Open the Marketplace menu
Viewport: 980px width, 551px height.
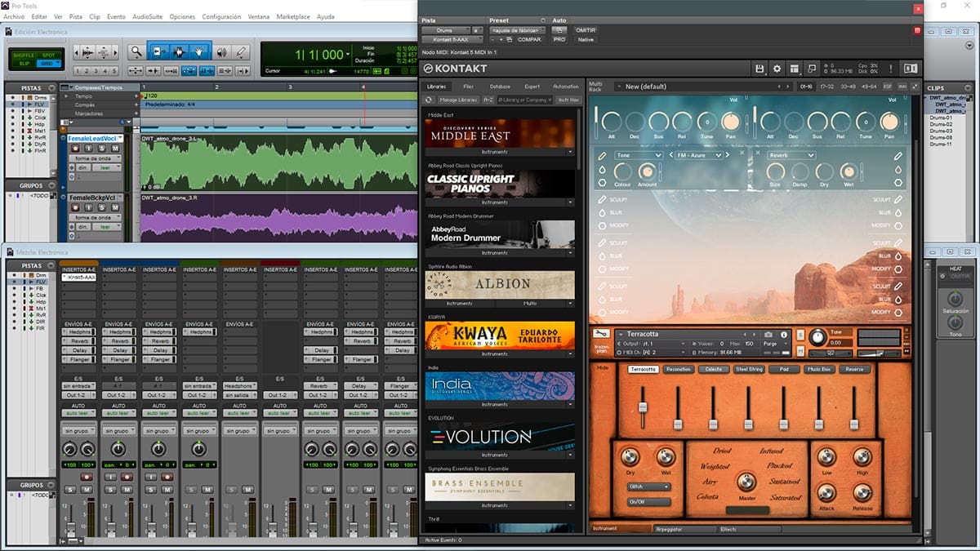pyautogui.click(x=292, y=16)
